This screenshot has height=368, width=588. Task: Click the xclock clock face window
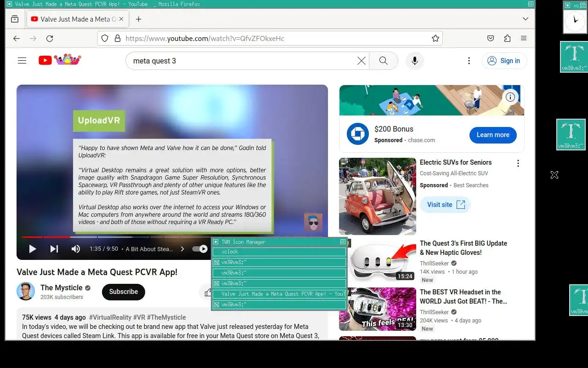click(575, 21)
